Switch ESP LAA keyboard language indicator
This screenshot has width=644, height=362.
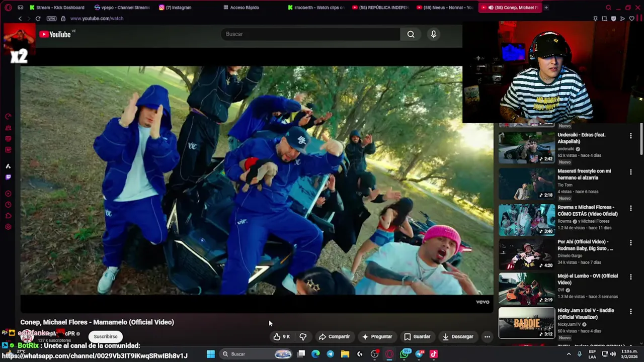[x=592, y=354]
